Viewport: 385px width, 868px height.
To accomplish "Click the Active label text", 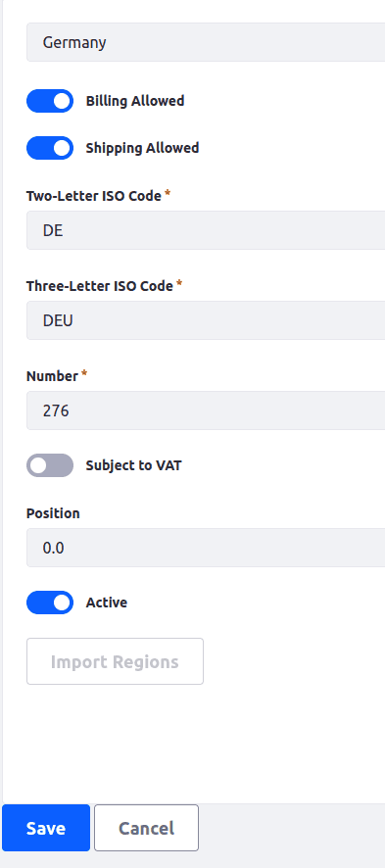I will 106,603.
